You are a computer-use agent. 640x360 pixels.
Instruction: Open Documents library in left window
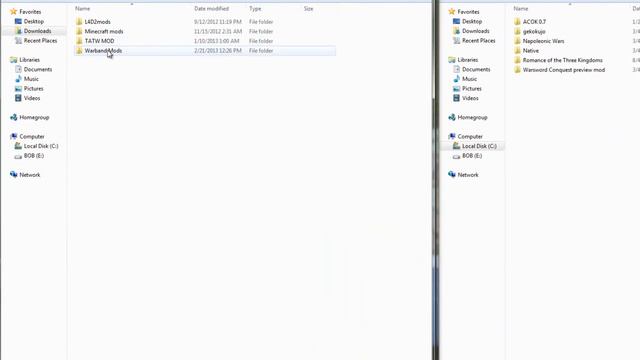point(38,69)
